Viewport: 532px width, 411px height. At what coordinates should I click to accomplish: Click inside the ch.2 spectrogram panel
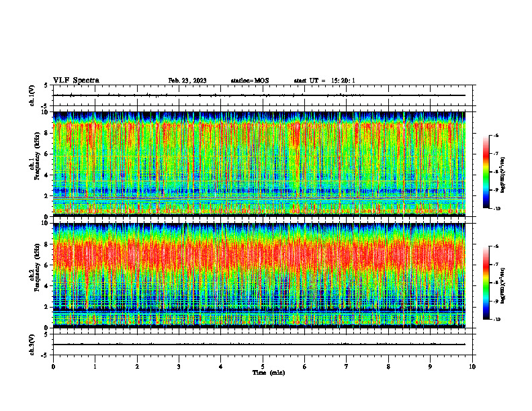pyautogui.click(x=259, y=275)
